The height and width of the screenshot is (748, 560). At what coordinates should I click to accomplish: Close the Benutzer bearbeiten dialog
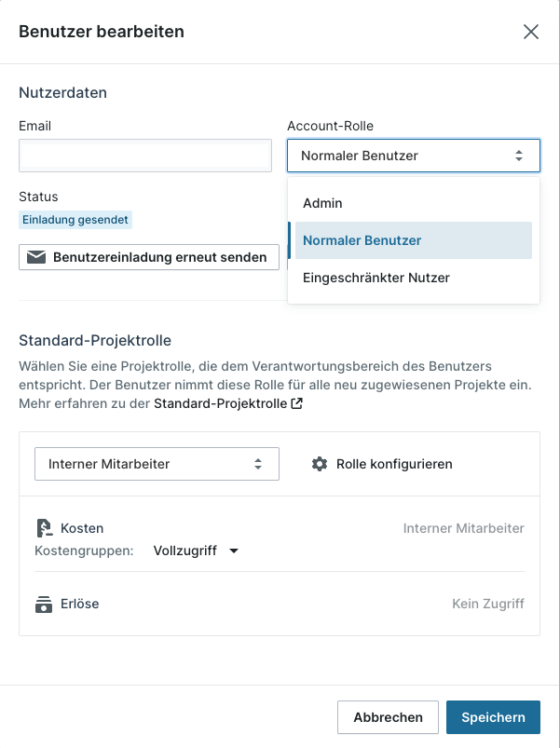pos(531,32)
